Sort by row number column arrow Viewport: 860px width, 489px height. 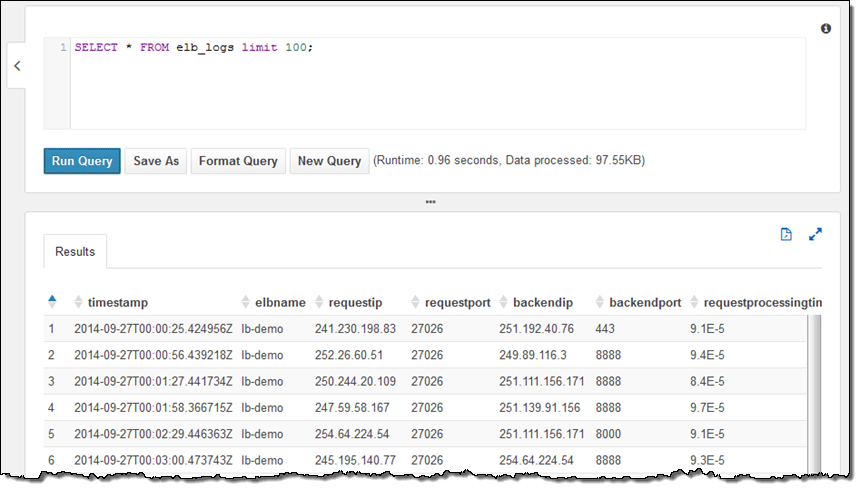pyautogui.click(x=52, y=301)
